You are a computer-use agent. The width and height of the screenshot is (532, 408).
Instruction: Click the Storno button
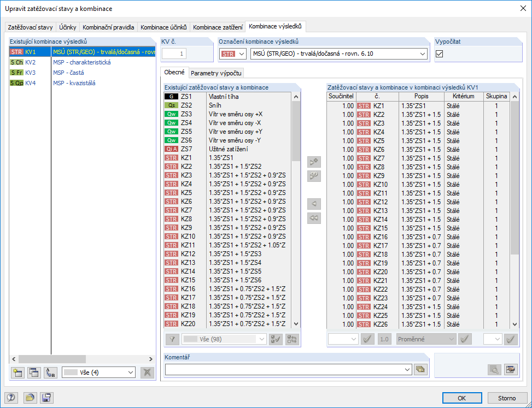[x=507, y=398]
